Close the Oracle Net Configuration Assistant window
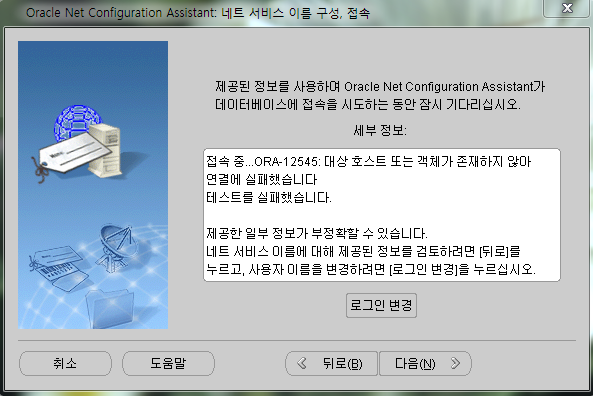The width and height of the screenshot is (593, 396). (567, 8)
